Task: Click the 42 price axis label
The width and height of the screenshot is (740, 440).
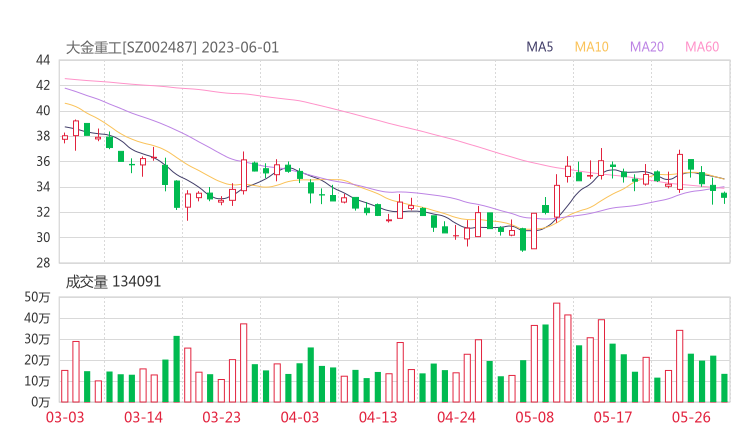Action: point(42,85)
